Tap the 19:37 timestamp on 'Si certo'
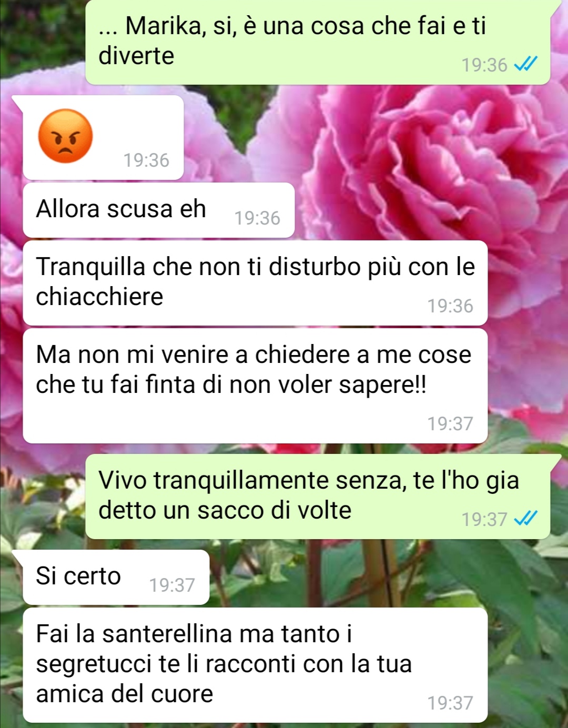This screenshot has width=568, height=728. [x=172, y=585]
